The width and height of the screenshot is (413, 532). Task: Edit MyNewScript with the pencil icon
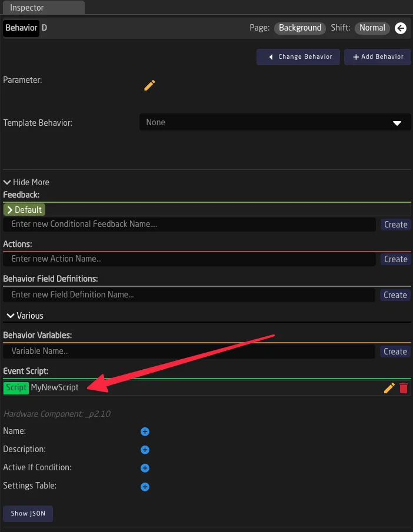click(x=388, y=387)
